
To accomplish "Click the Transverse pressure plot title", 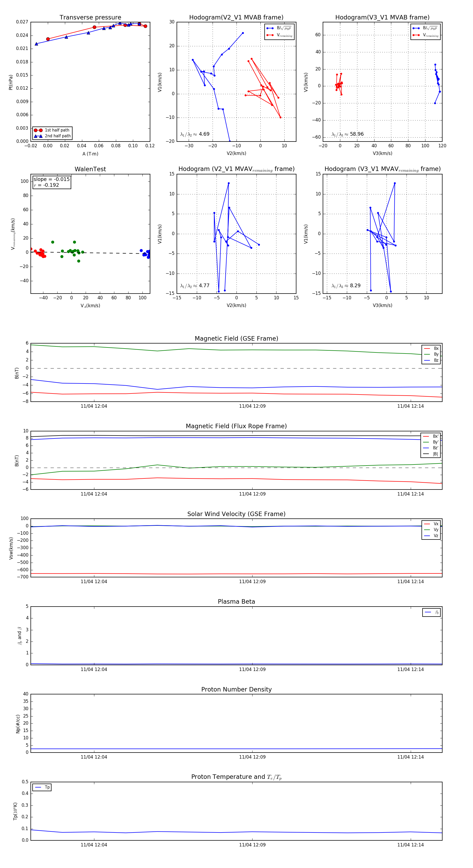I will pos(90,18).
